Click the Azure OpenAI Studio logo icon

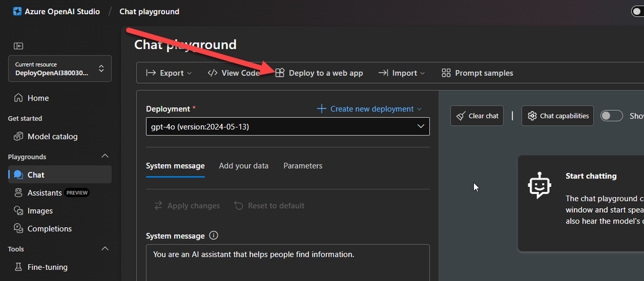coord(17,12)
